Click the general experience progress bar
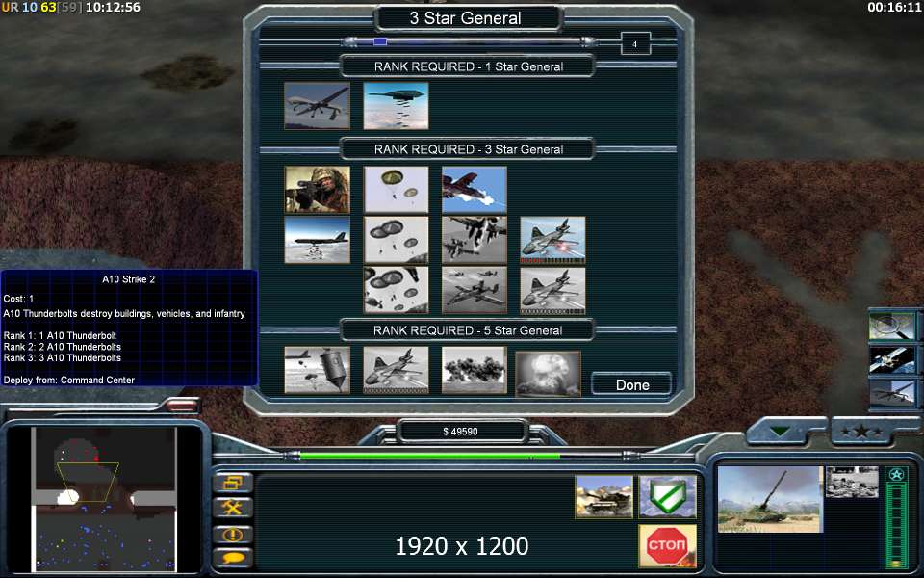The height and width of the screenshot is (578, 924). click(470, 41)
